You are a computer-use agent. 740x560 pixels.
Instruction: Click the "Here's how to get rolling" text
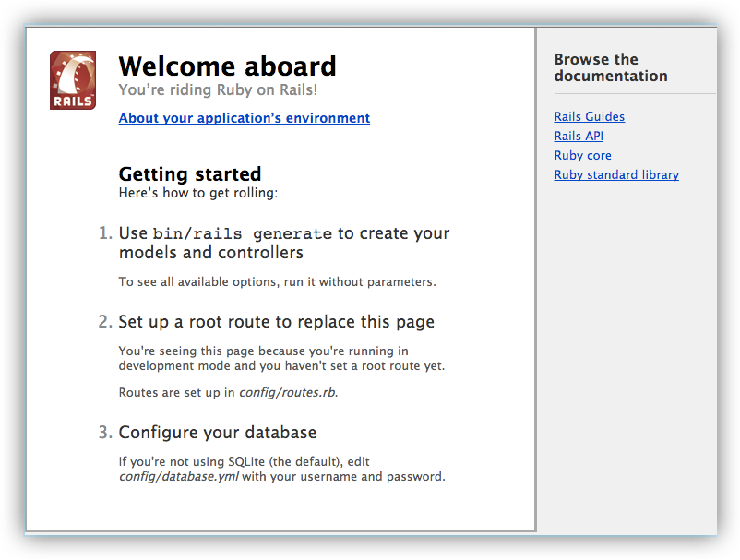pos(198,194)
